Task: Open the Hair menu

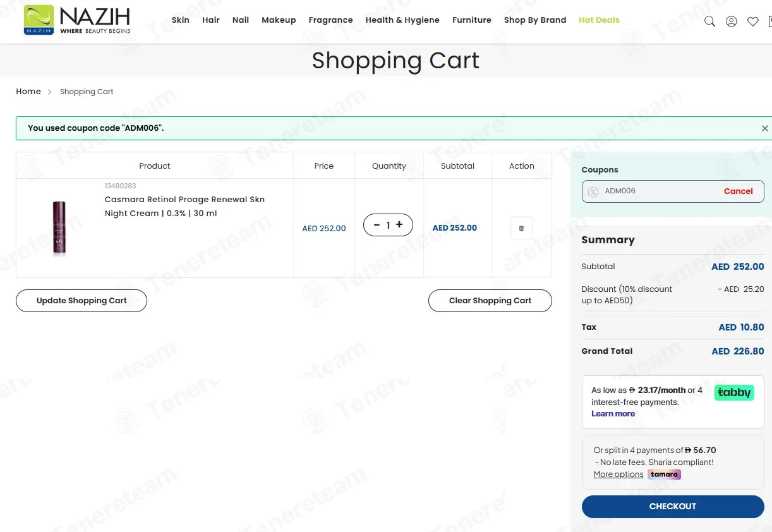Action: 211,20
